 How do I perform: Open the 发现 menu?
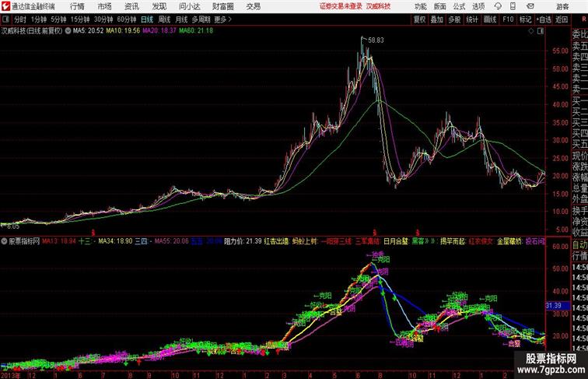(159, 6)
